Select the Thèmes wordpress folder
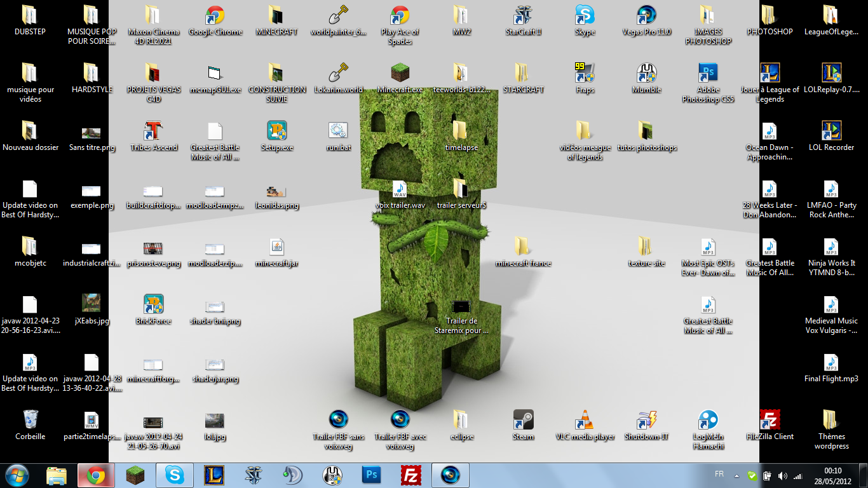Viewport: 868px width, 488px height. (x=831, y=430)
